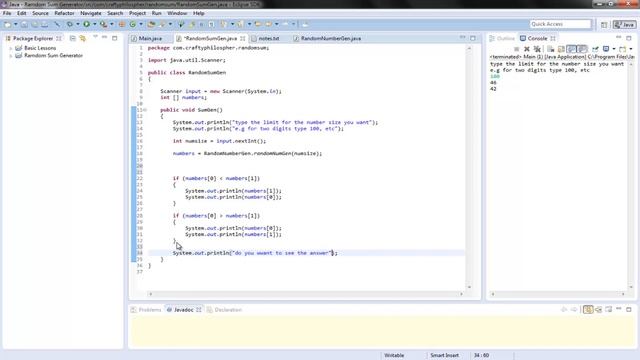Click the editor horizontal scrollbar
This screenshot has height=360, width=640.
(x=306, y=294)
